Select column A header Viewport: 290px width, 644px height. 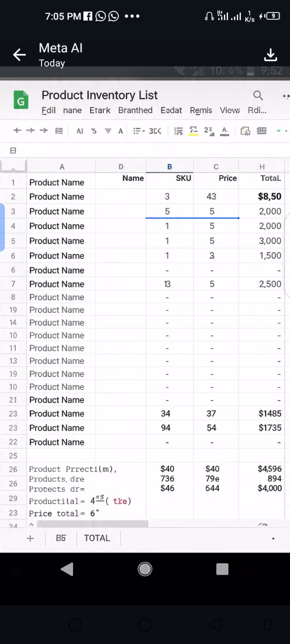(61, 166)
